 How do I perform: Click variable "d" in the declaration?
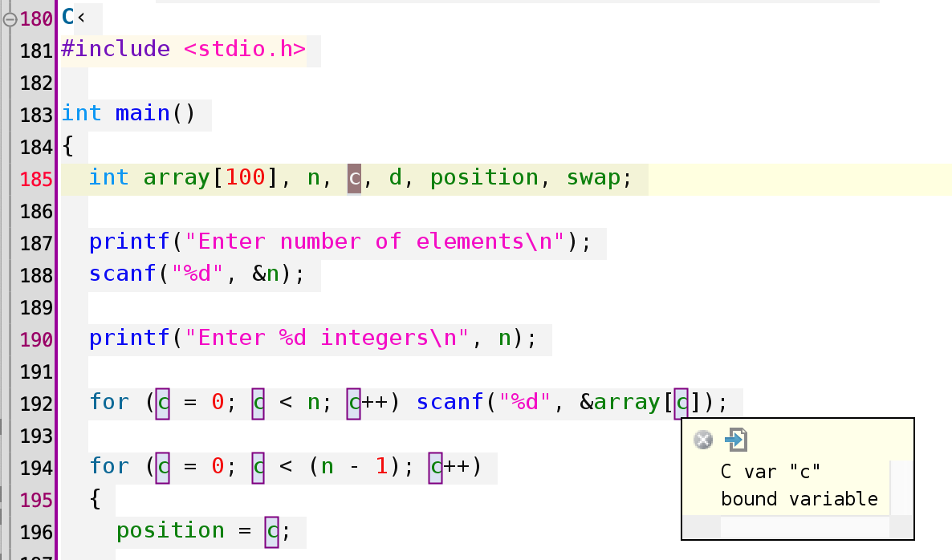coord(395,177)
